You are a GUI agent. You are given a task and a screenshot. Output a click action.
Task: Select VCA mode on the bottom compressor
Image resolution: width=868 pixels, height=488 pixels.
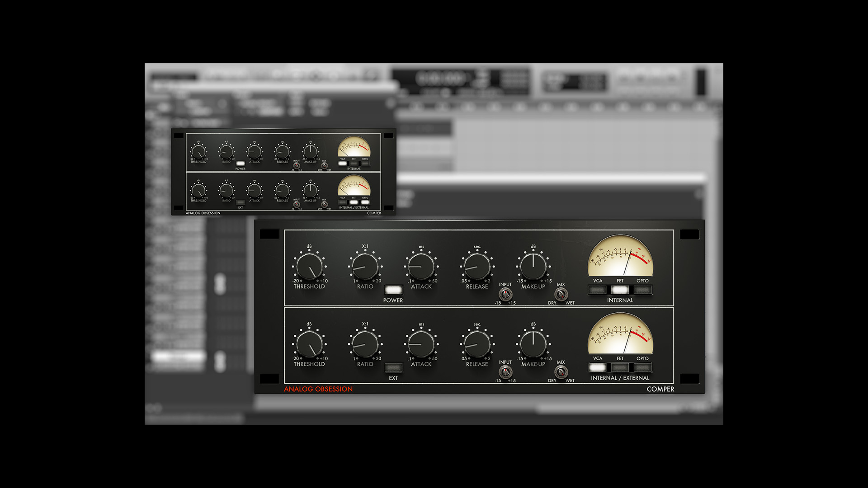597,367
